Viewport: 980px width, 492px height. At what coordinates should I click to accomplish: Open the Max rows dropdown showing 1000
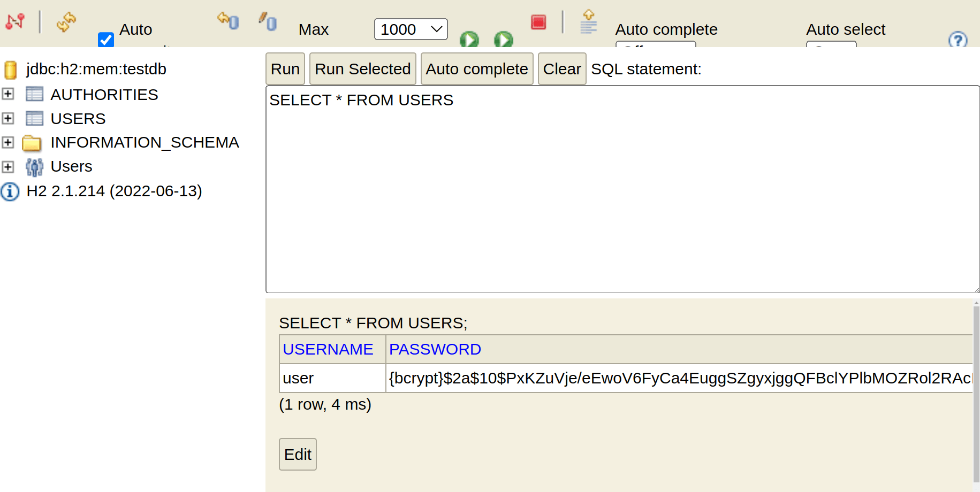(410, 29)
